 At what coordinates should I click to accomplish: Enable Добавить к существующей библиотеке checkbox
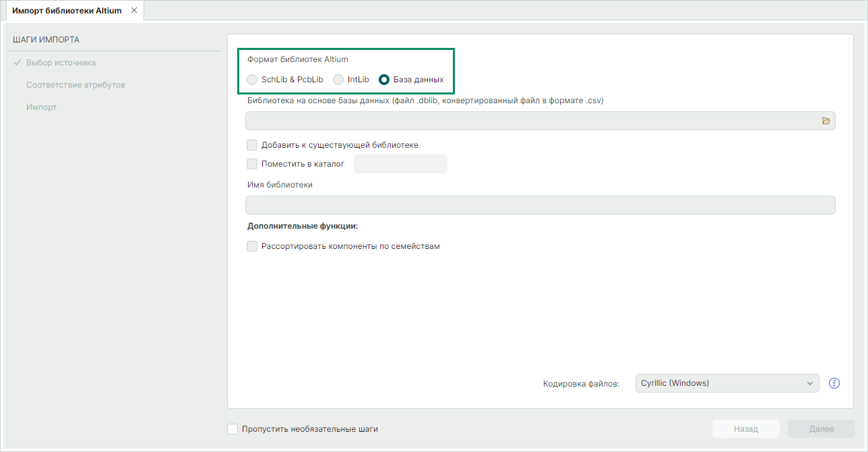click(x=252, y=145)
